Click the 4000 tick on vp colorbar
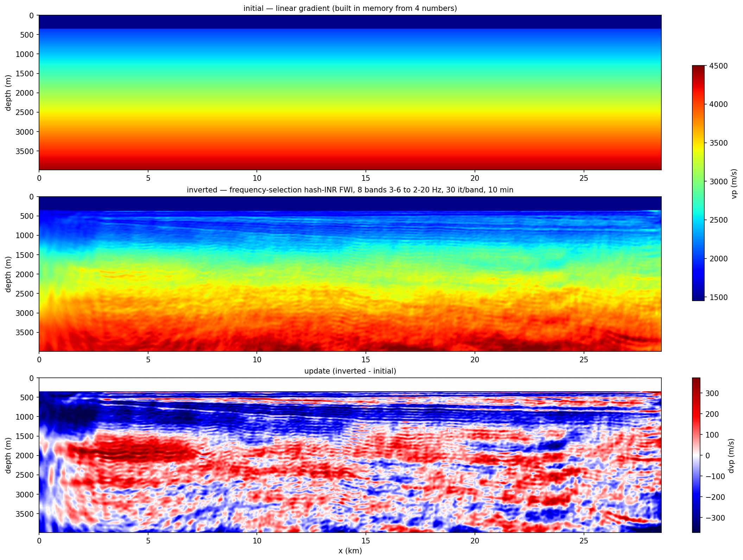 point(718,104)
